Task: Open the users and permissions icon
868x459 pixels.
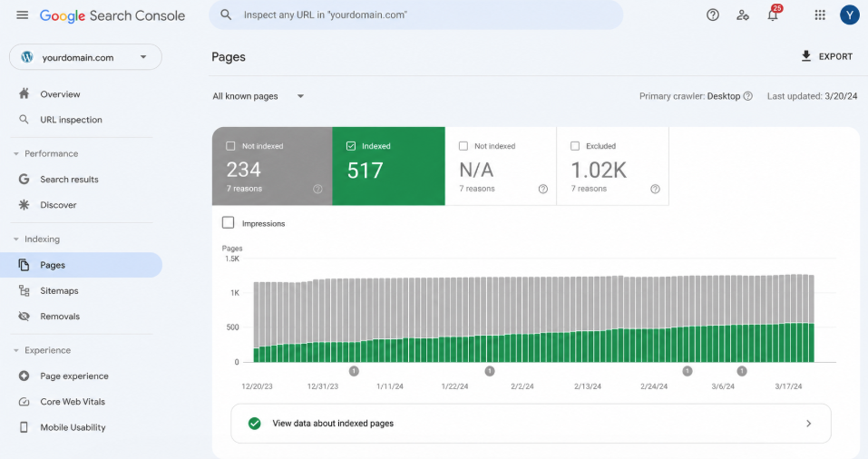Action: [x=742, y=15]
